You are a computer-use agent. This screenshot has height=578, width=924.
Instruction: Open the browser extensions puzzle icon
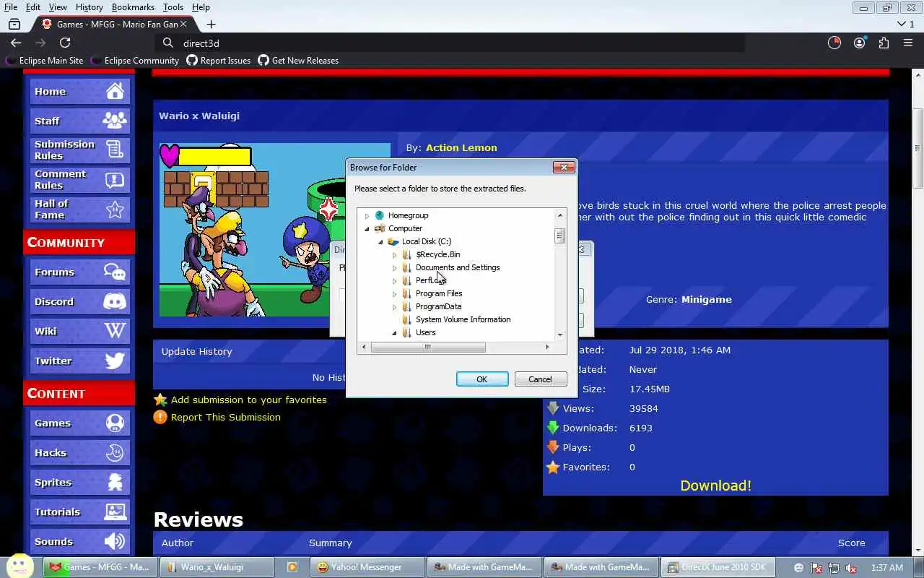884,43
